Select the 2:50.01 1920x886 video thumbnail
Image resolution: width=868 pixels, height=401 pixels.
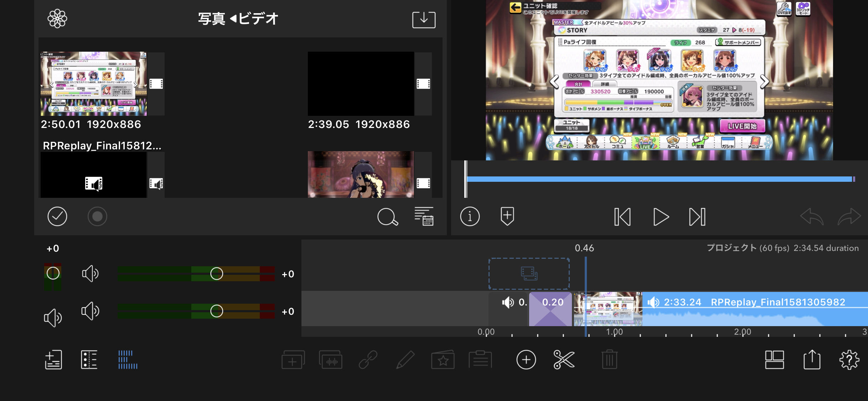[x=94, y=84]
